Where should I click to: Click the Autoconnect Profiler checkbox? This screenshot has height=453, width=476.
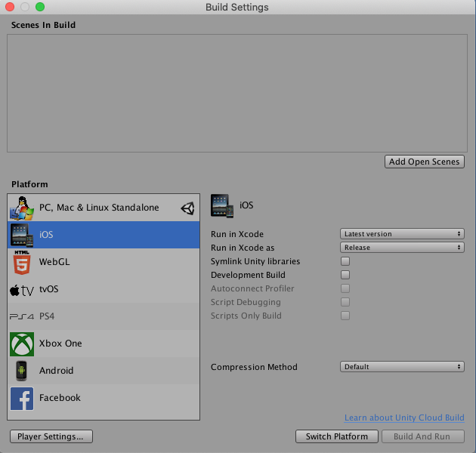pyautogui.click(x=345, y=288)
